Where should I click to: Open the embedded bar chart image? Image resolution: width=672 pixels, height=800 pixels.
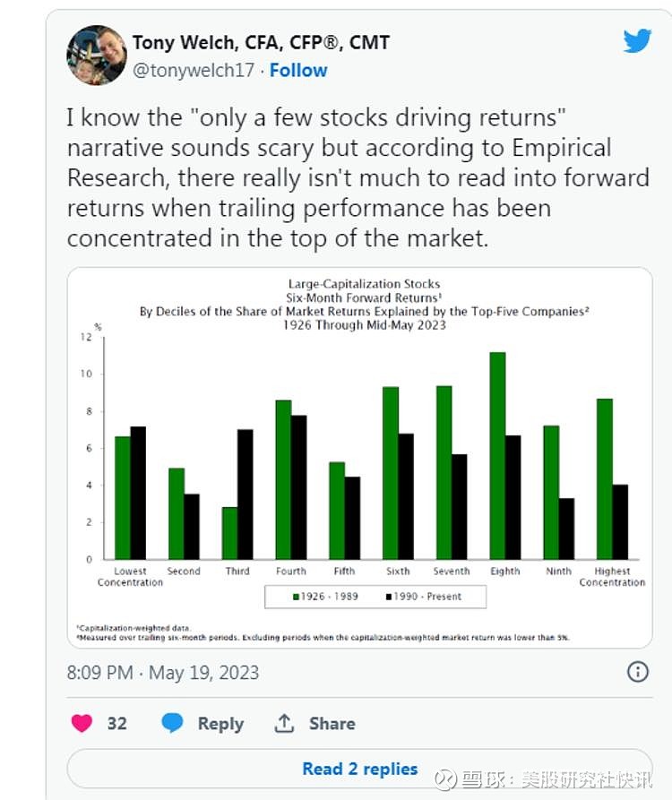pos(359,457)
